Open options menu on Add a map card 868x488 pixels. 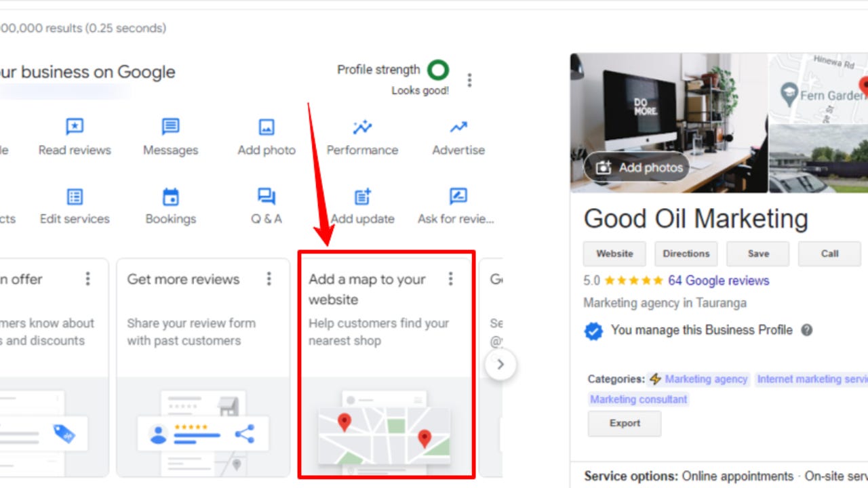click(x=450, y=279)
